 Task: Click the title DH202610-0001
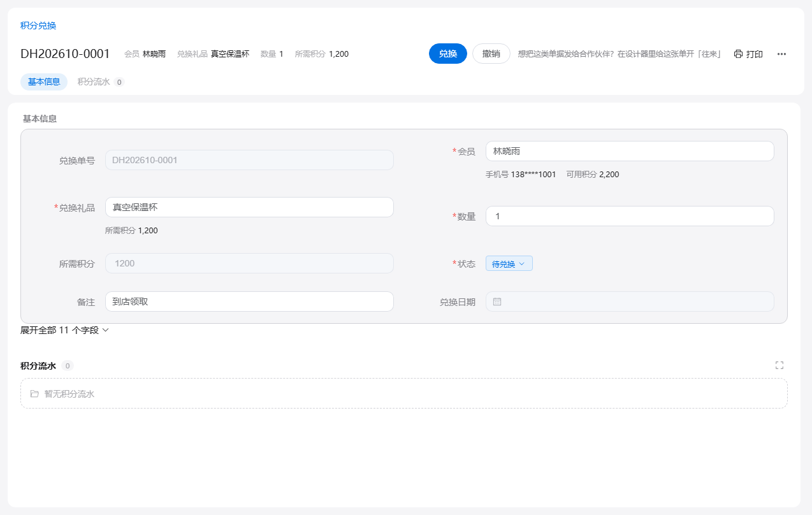click(x=65, y=54)
